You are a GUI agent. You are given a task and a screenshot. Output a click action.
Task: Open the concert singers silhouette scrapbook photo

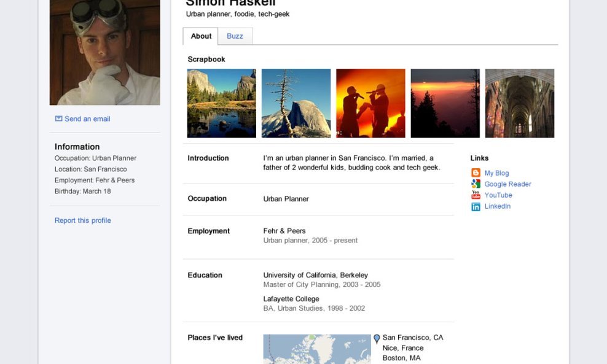pyautogui.click(x=370, y=103)
